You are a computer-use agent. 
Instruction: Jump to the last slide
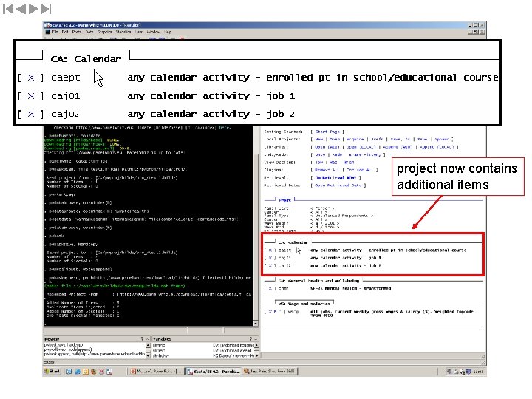click(46, 9)
